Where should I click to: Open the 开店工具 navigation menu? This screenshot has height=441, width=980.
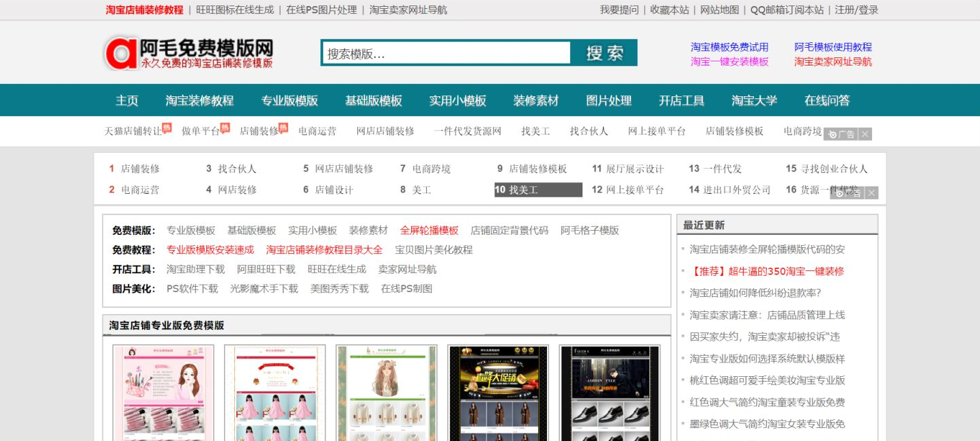682,100
